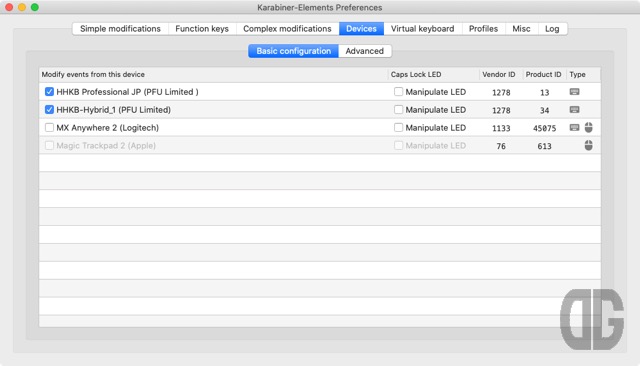Click Product ID column header

pyautogui.click(x=543, y=74)
